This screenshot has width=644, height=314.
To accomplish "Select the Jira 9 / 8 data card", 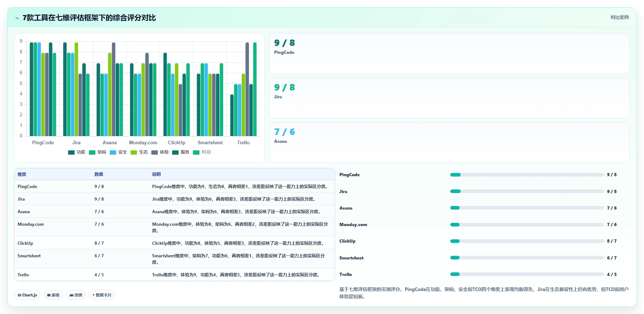I will [450, 98].
